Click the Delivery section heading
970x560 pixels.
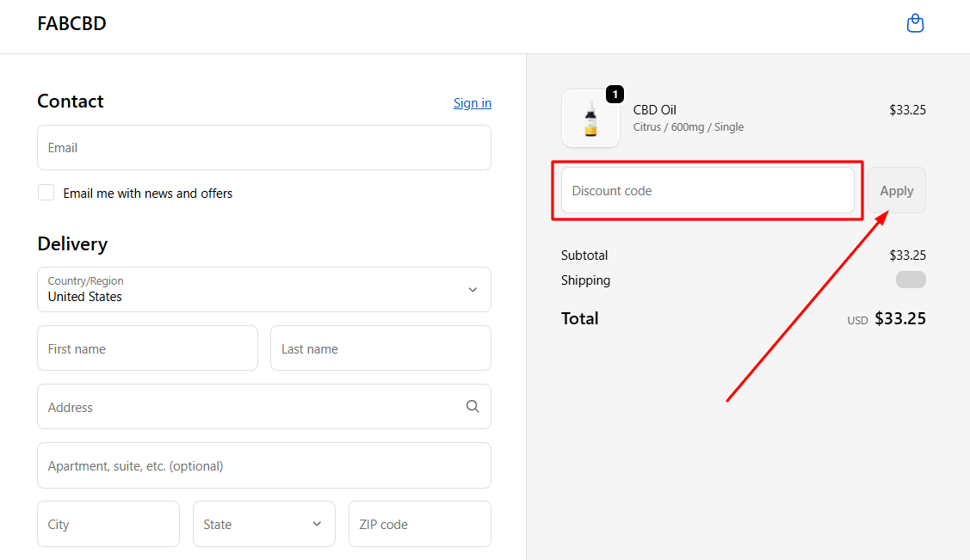(72, 243)
